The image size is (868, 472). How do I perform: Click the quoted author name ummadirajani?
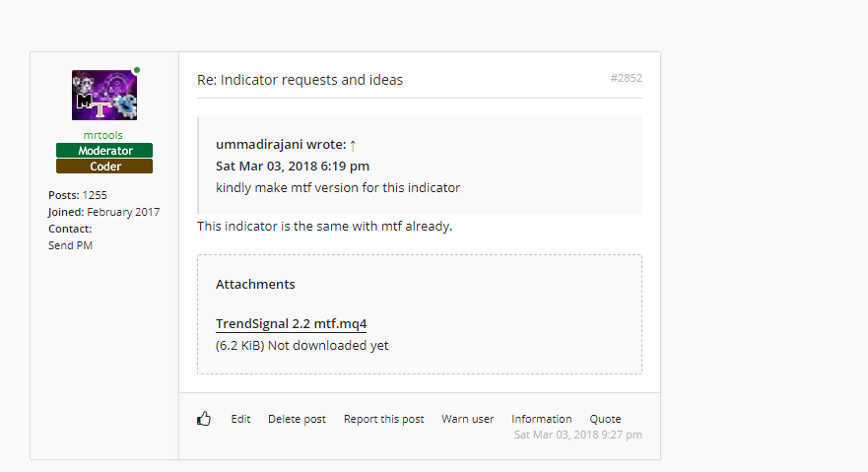tap(259, 145)
